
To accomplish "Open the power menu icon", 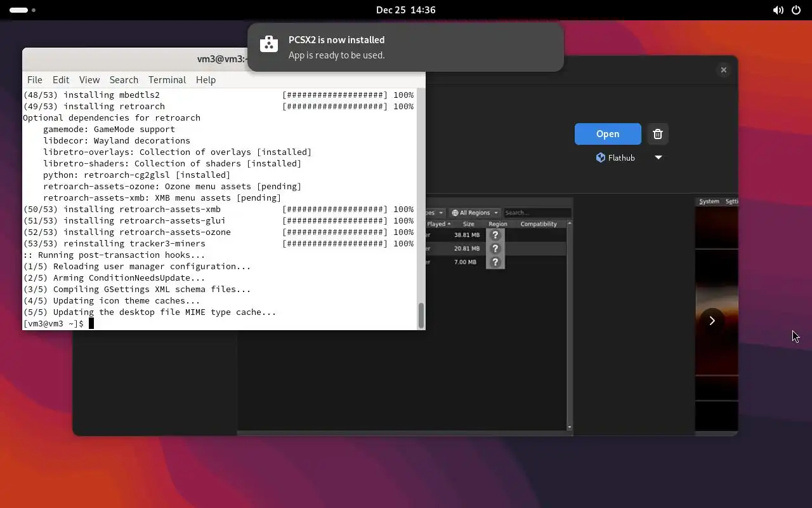I will pyautogui.click(x=796, y=10).
